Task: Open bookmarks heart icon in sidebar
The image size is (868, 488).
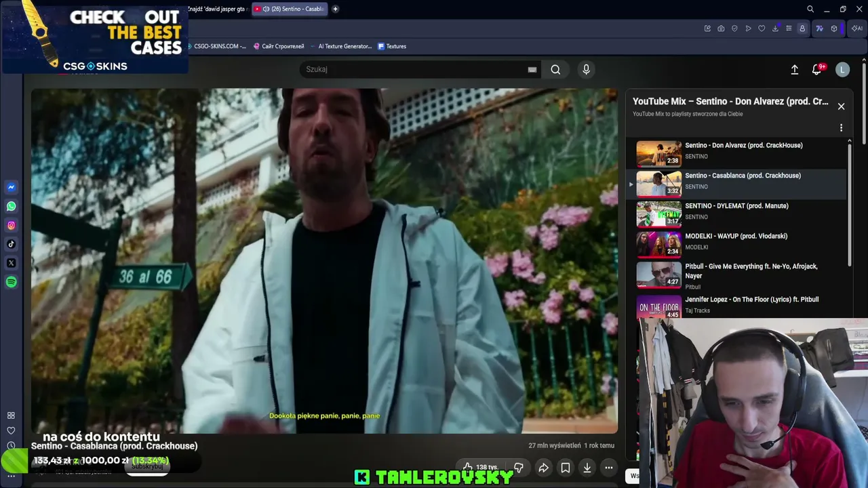Action: click(x=11, y=430)
